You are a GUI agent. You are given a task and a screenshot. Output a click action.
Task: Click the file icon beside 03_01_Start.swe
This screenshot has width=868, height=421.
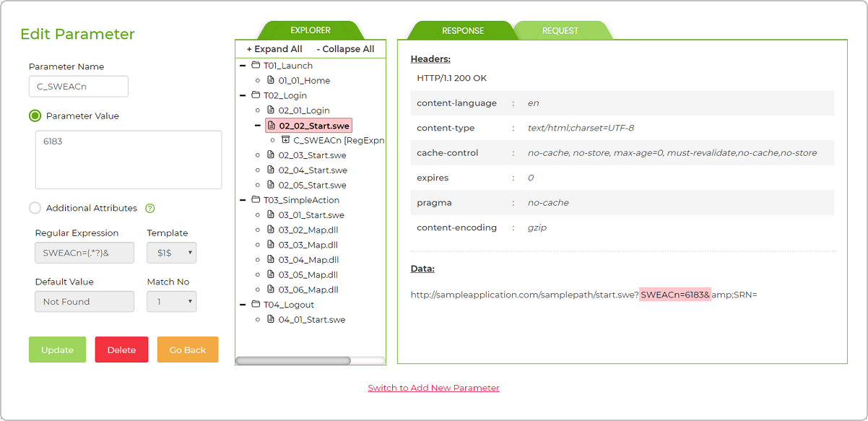pyautogui.click(x=271, y=214)
